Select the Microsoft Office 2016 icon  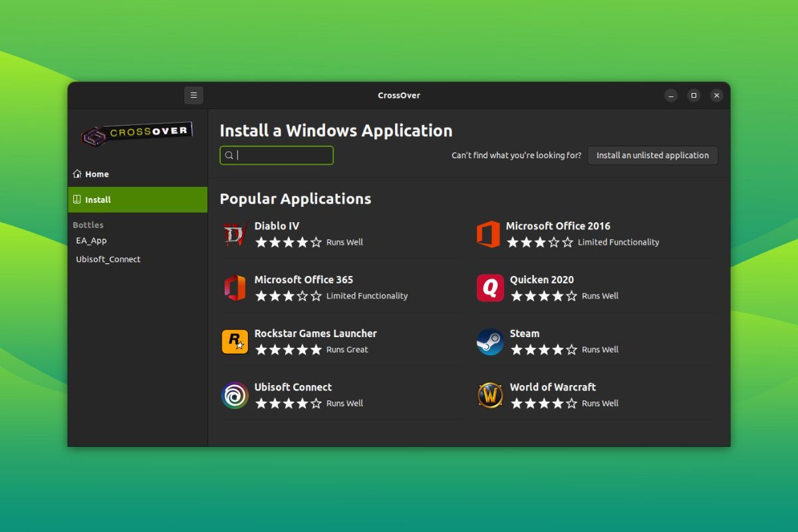pyautogui.click(x=488, y=235)
